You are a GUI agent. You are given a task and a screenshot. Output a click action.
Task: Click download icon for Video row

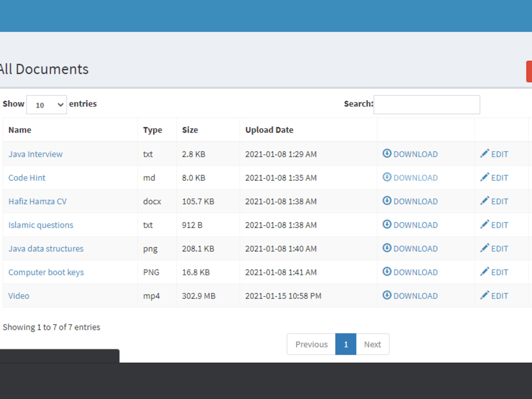pyautogui.click(x=387, y=295)
